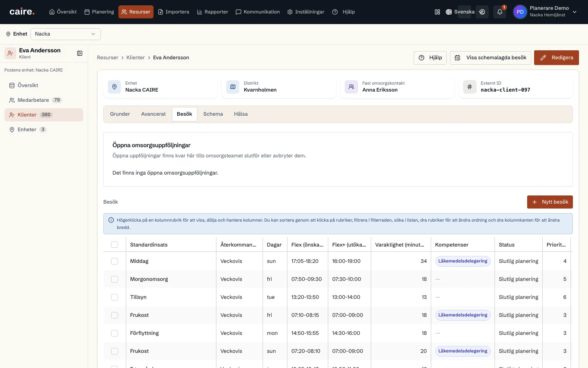Open the Enhet Nacka dropdown
The height and width of the screenshot is (368, 588).
point(65,34)
